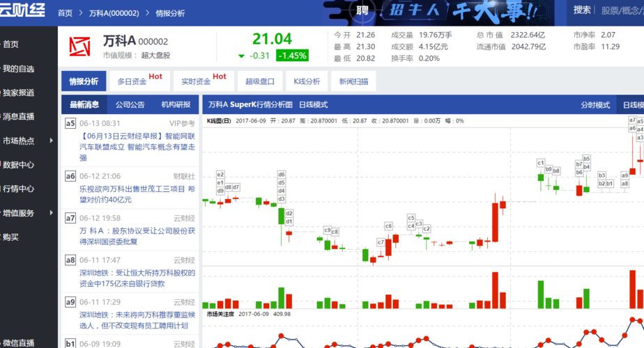Open the 新闻扫描 tab
Image resolution: width=644 pixels, height=348 pixels.
point(353,81)
